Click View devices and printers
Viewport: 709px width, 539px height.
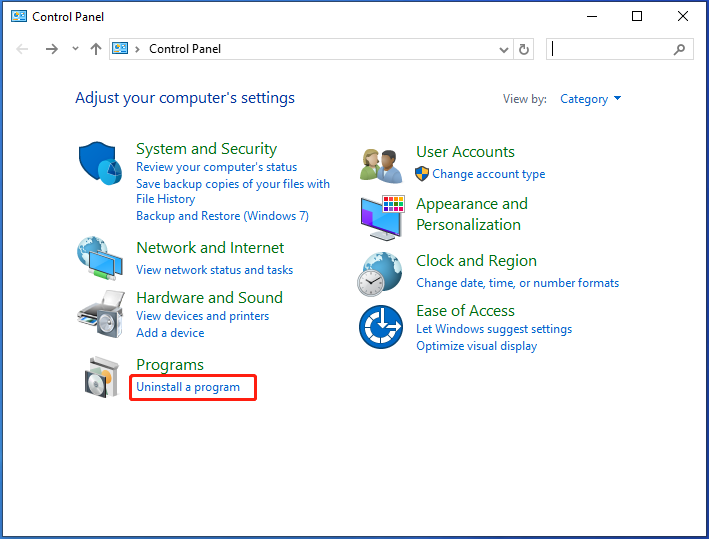point(202,316)
